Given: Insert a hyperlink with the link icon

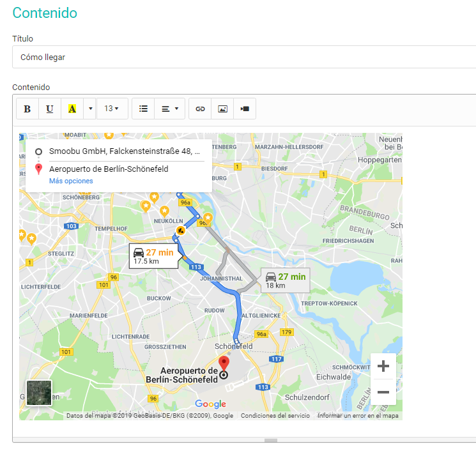Looking at the screenshot, I should (x=200, y=109).
